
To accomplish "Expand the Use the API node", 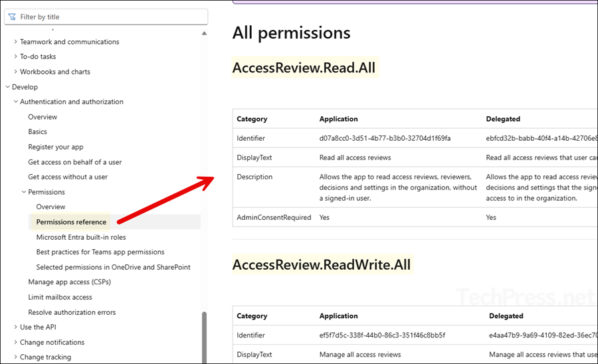I will [x=16, y=327].
